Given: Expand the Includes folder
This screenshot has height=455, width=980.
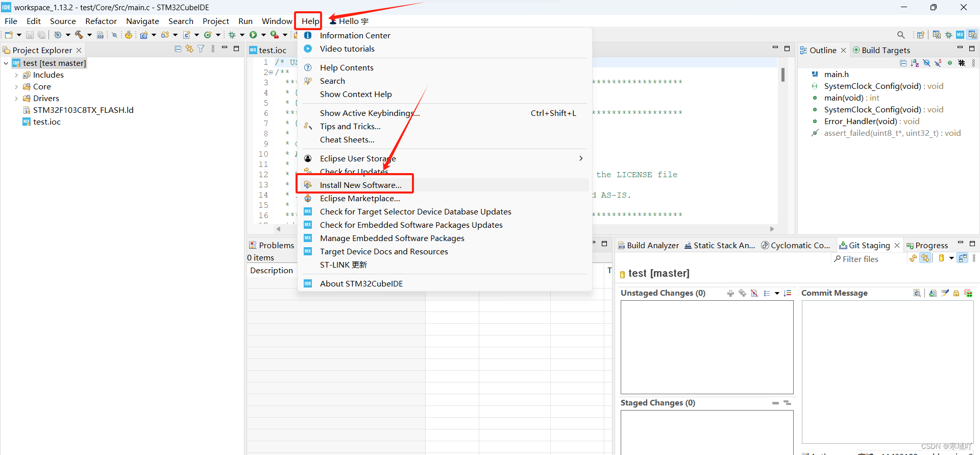Looking at the screenshot, I should click(x=16, y=75).
